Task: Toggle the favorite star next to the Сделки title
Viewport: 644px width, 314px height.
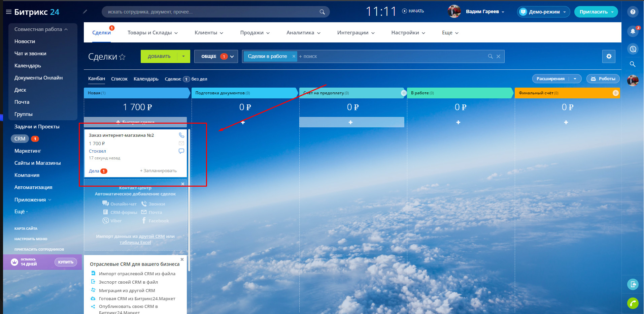Action: pyautogui.click(x=123, y=57)
